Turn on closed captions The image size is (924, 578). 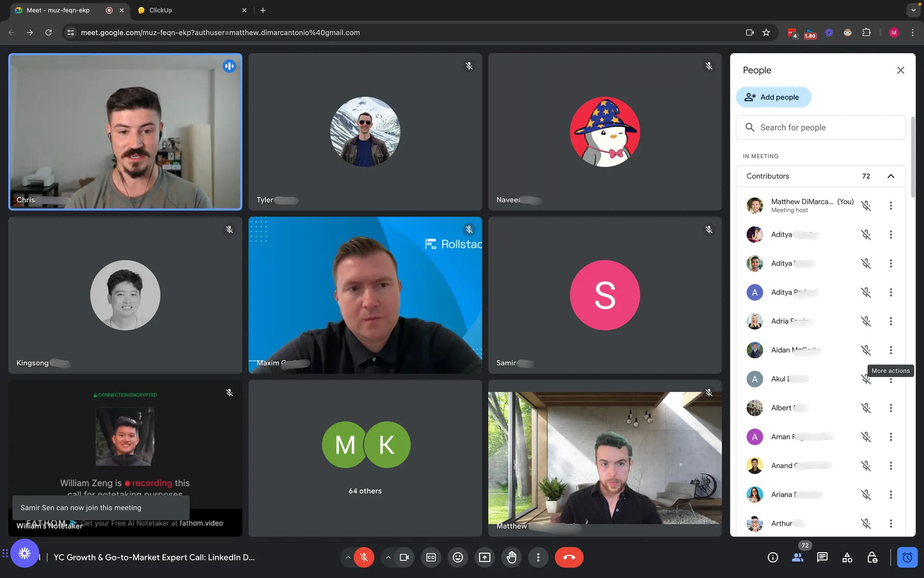click(x=431, y=557)
